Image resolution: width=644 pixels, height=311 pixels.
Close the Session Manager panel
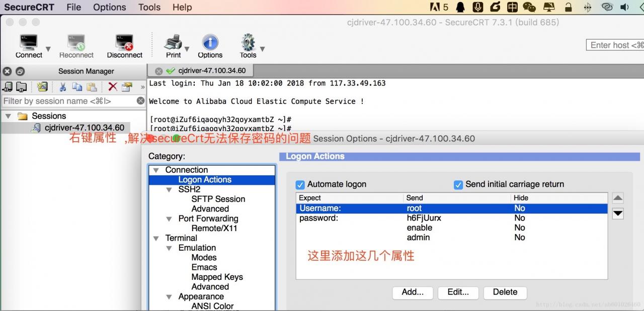(7, 71)
